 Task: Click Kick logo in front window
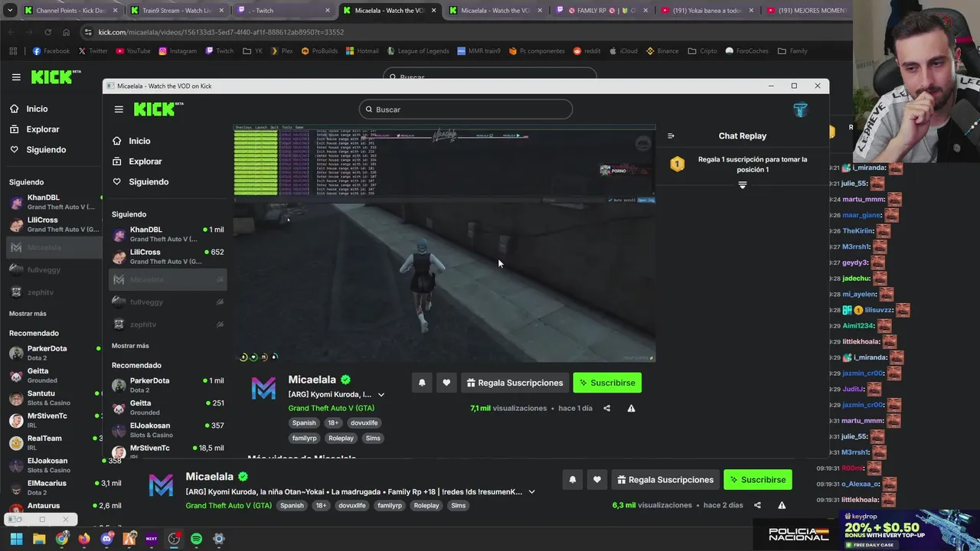(x=158, y=109)
